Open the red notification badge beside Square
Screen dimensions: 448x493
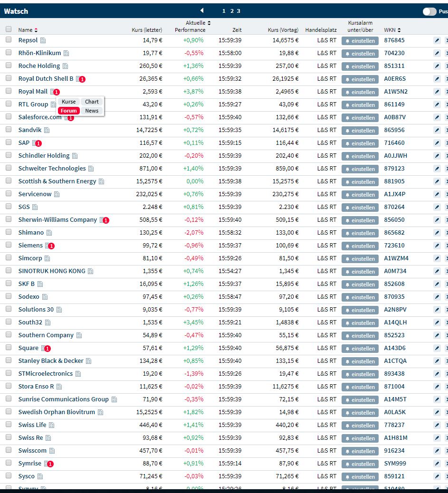point(48,348)
